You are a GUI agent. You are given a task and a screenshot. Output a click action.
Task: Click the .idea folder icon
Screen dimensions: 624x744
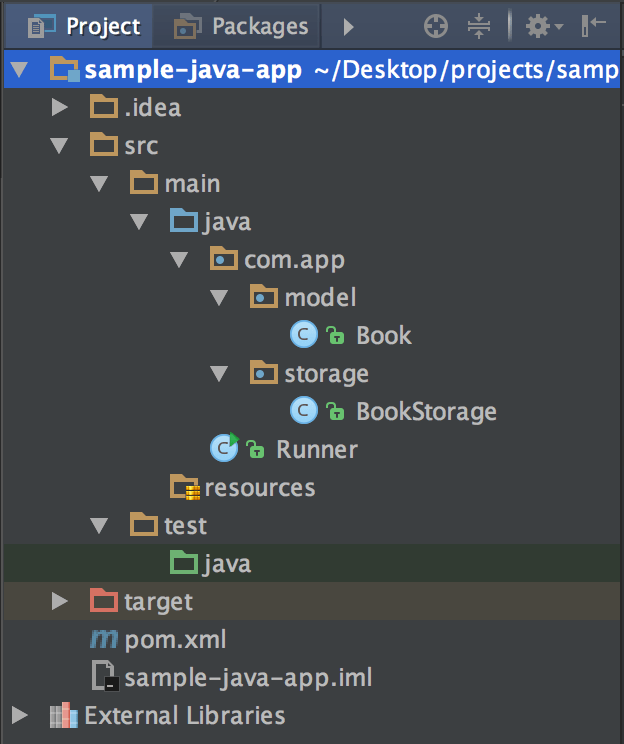[x=104, y=106]
